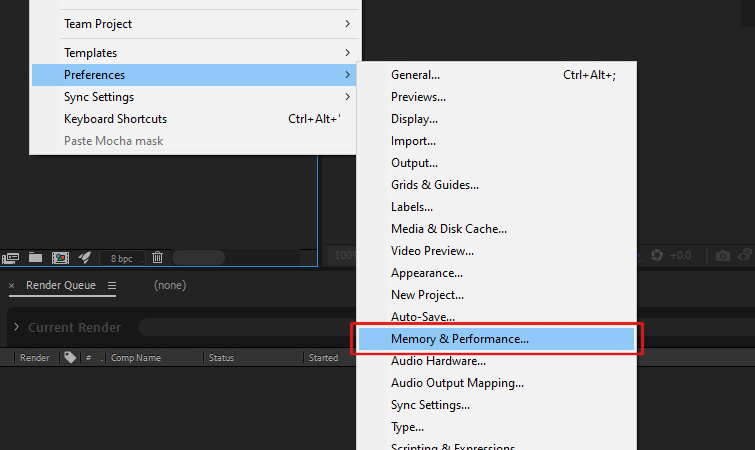This screenshot has width=755, height=450.
Task: Click the interpret footage icon in Project panel
Action: point(10,258)
